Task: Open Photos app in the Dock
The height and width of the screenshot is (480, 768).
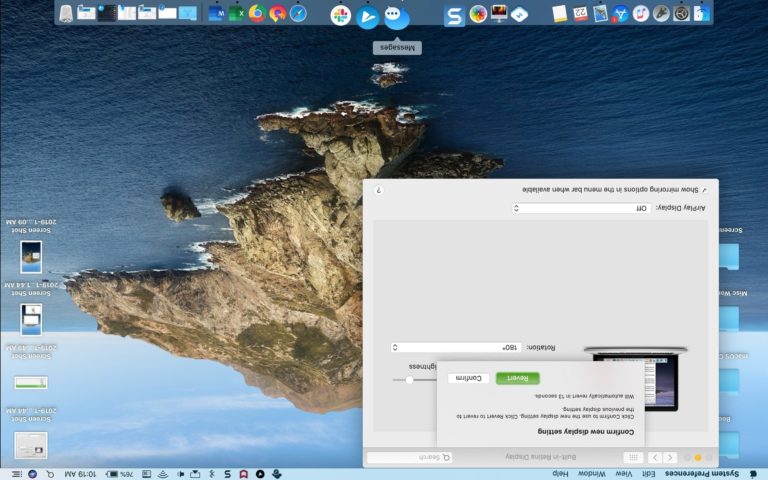Action: [478, 15]
